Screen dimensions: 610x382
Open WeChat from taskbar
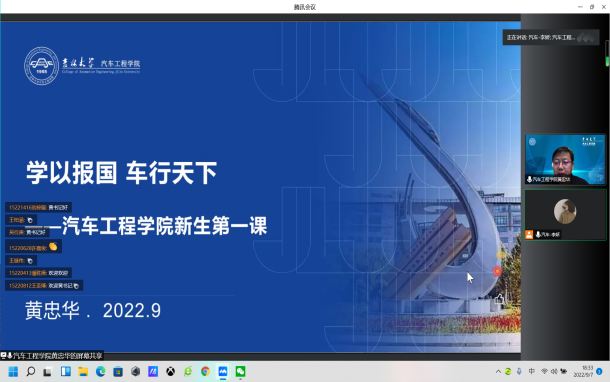[240, 372]
